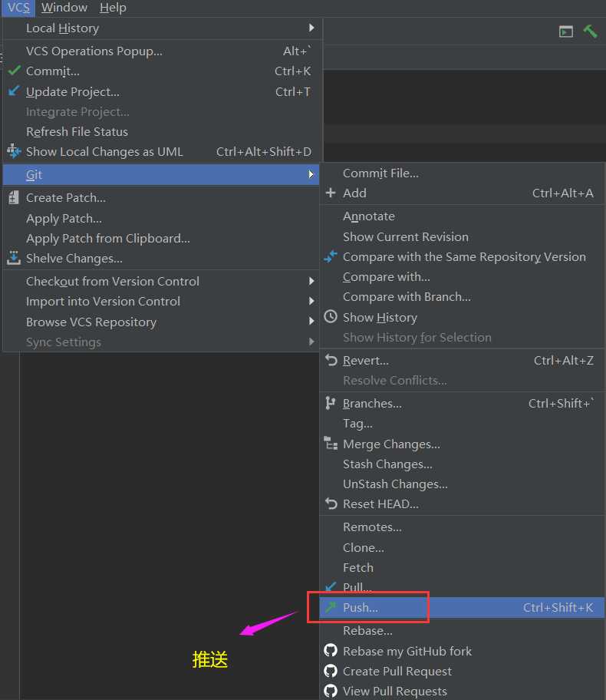
Task: Click the run configuration window icon in toolbar
Action: (x=566, y=31)
